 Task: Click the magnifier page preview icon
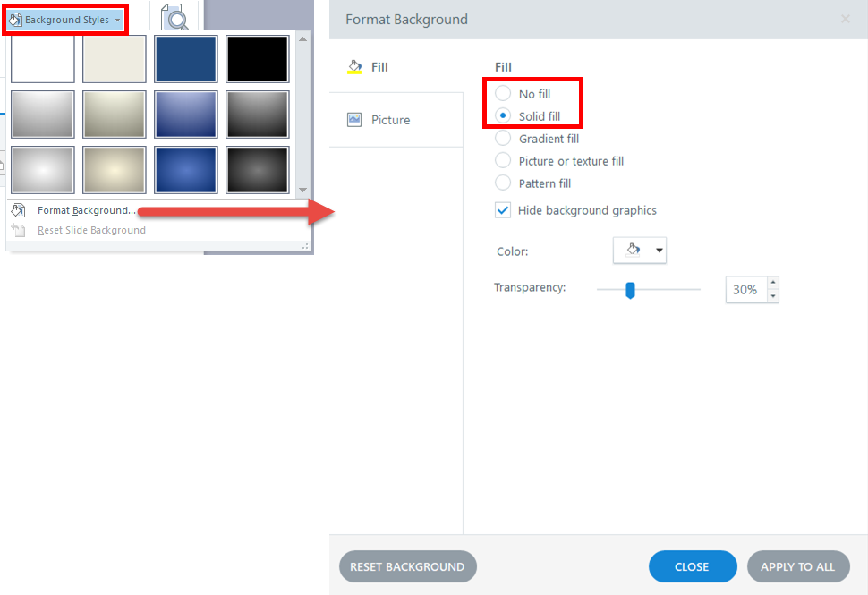click(174, 17)
